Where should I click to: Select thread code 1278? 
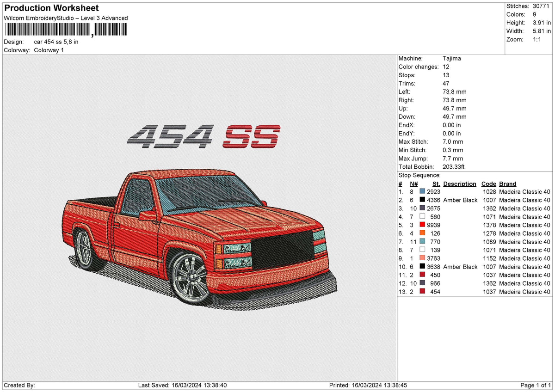click(x=489, y=233)
